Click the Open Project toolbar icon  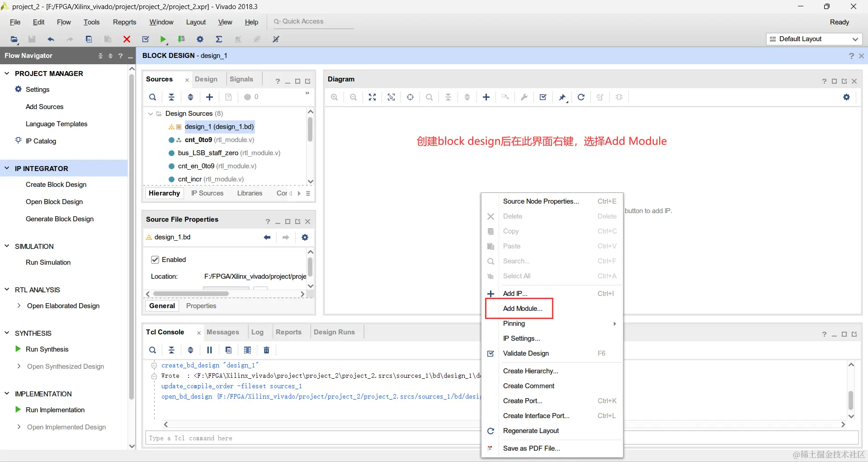(14, 39)
